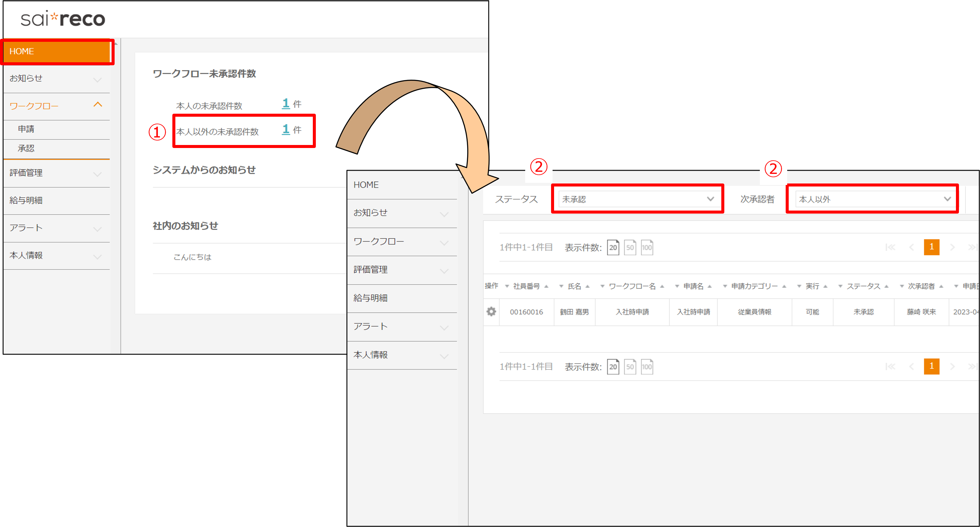Set display count to 50 in bottom pager
The width and height of the screenshot is (980, 527).
pos(630,366)
